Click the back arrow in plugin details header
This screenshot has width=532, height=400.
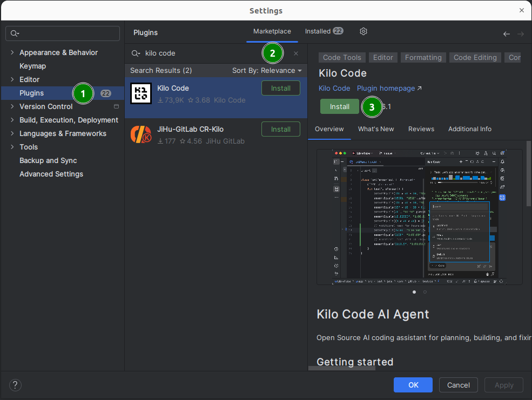506,33
